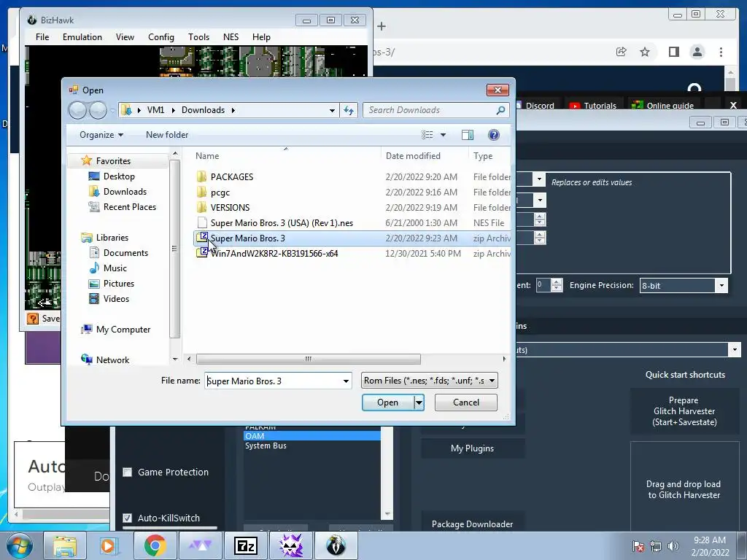Select System Bus in memory domain list
The height and width of the screenshot is (560, 747).
coord(266,446)
